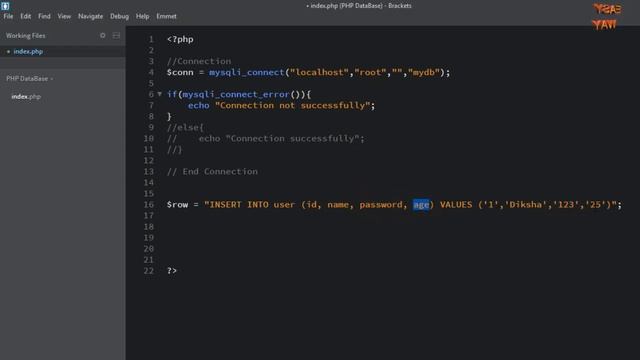The image size is (640, 360).
Task: Open the Navigate menu
Action: [91, 16]
